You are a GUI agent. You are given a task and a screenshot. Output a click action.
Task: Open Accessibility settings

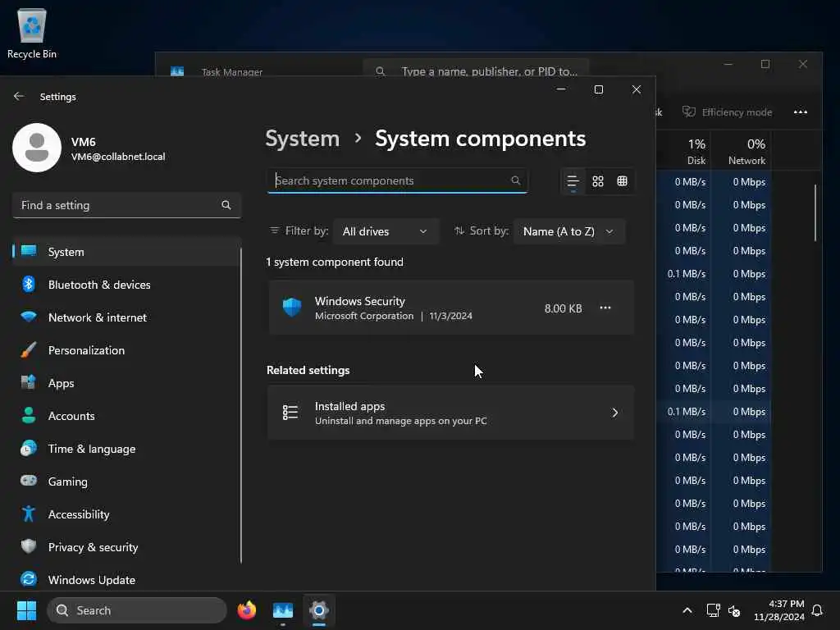pos(126,514)
